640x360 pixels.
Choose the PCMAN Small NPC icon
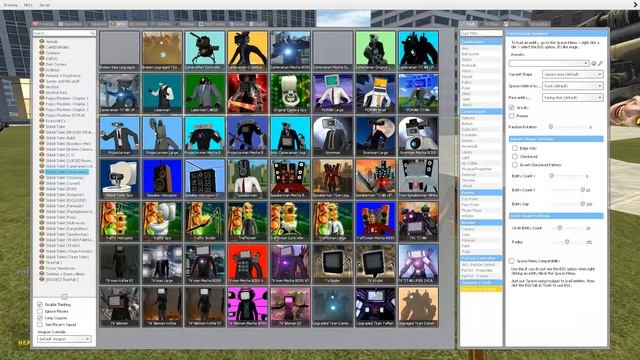(375, 93)
